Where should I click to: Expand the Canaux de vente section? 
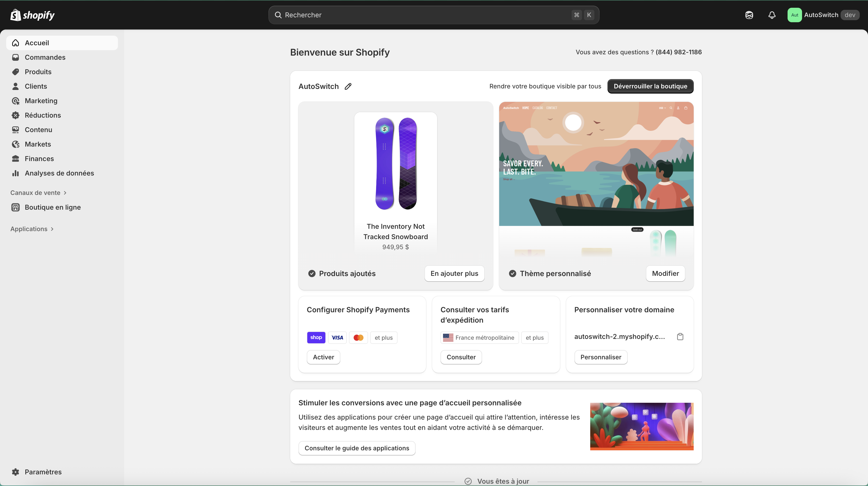click(x=38, y=193)
